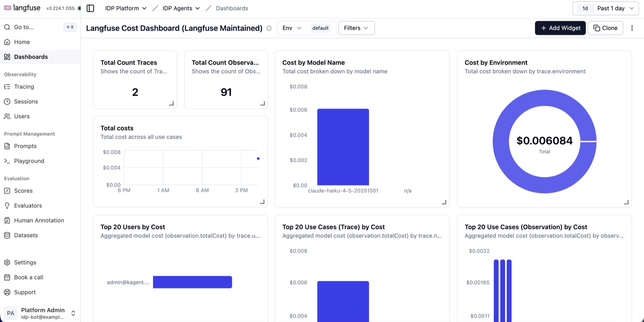Click the 'Top 20 Use Cases (Observation) by Cost' title
Screen dimensions: 644x322
[526, 227]
